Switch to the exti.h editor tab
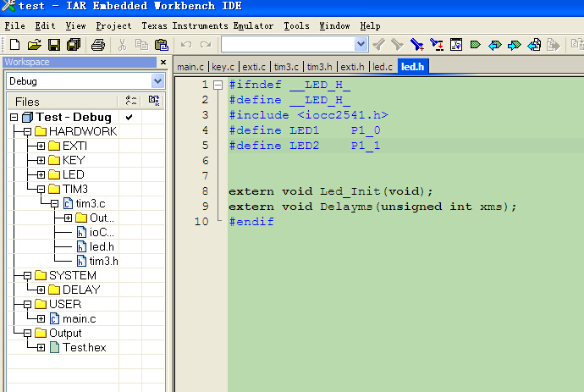Image resolution: width=584 pixels, height=392 pixels. [352, 67]
